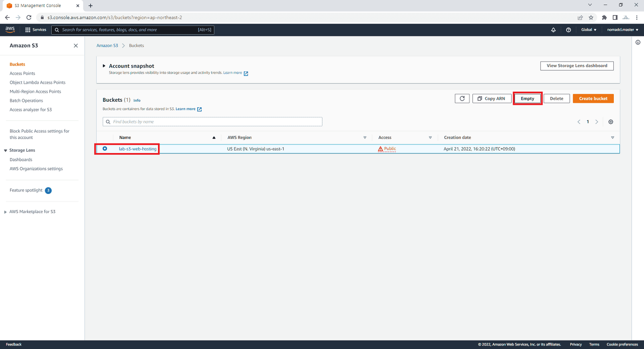Go to next page of buckets

(597, 122)
